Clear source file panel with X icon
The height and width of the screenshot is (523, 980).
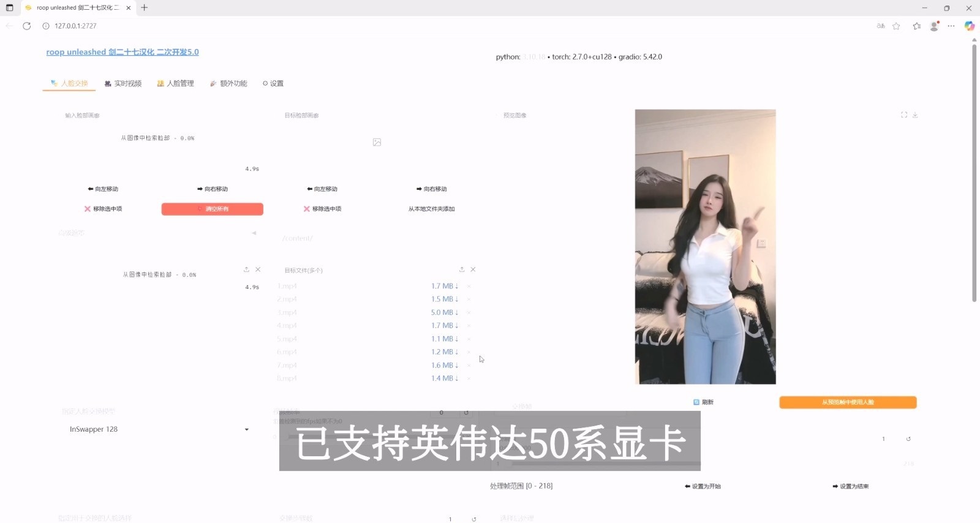pyautogui.click(x=258, y=269)
